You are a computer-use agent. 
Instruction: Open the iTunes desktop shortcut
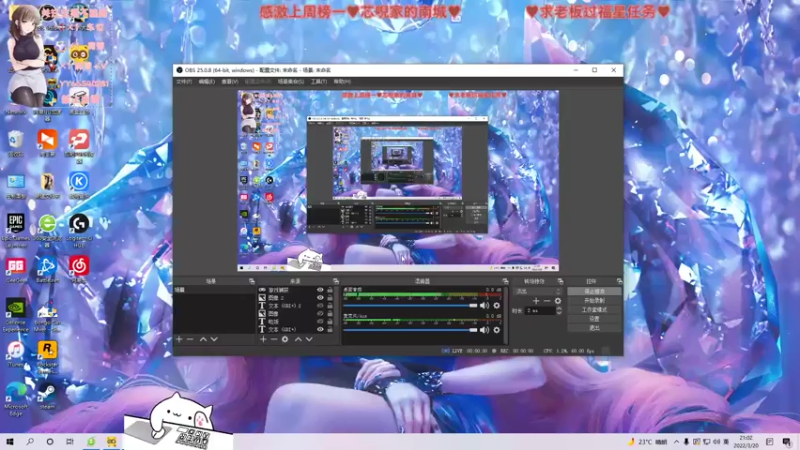coord(16,355)
